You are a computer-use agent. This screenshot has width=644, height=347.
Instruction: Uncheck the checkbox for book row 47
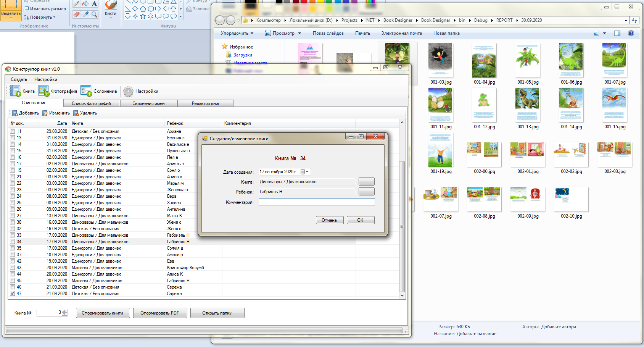13,294
